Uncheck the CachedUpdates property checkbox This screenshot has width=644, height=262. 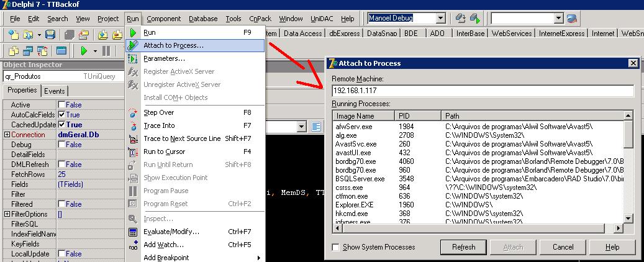click(x=61, y=124)
